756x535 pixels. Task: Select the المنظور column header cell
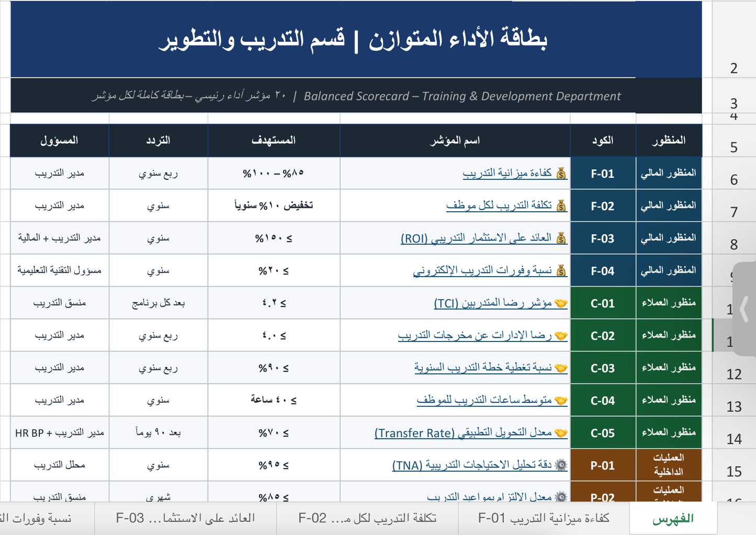[x=669, y=140]
